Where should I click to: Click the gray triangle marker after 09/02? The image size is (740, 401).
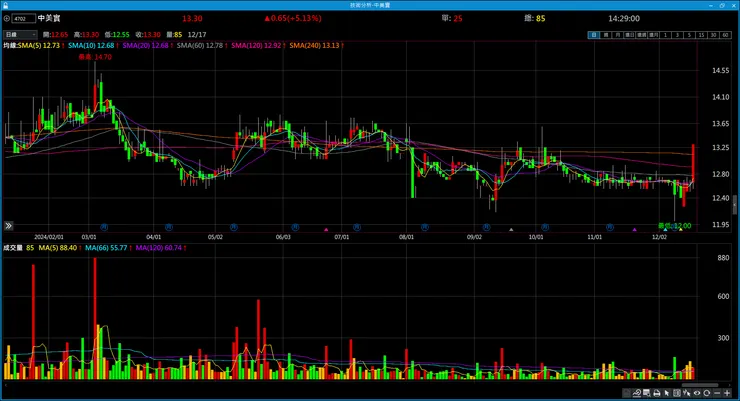[x=511, y=230]
